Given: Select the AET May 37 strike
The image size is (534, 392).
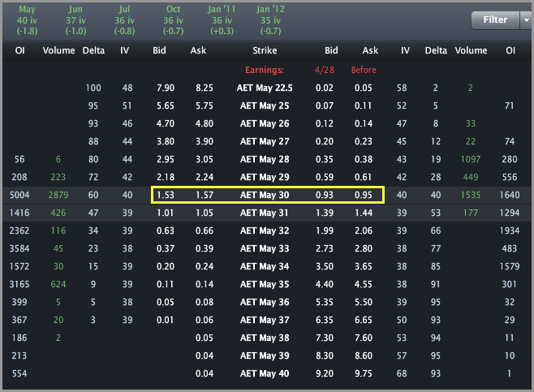Looking at the screenshot, I should (265, 320).
